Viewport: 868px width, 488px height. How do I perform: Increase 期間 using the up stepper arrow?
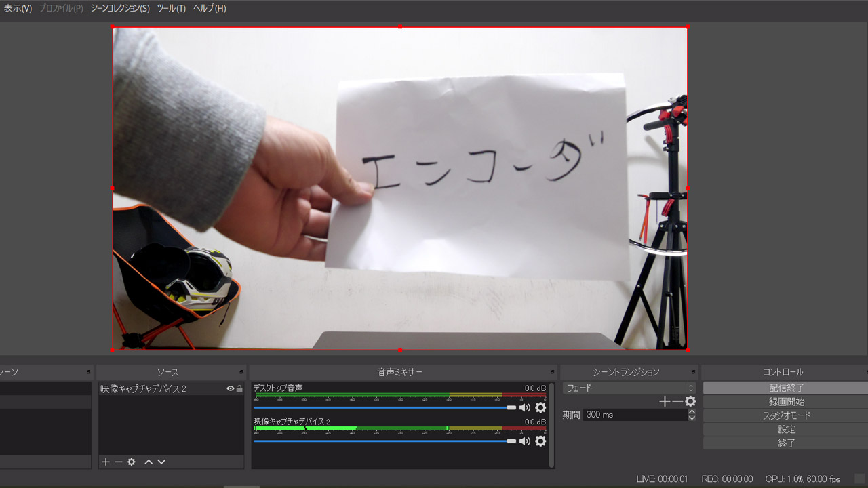(691, 411)
